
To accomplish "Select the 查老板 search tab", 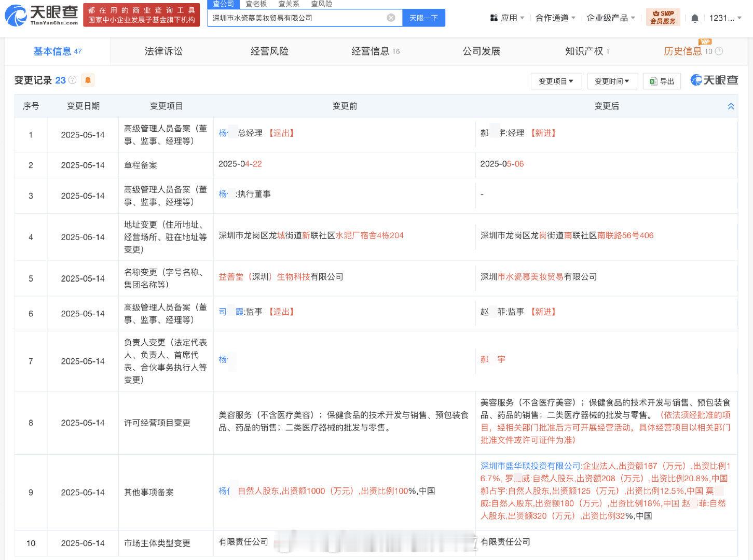I will pyautogui.click(x=256, y=4).
